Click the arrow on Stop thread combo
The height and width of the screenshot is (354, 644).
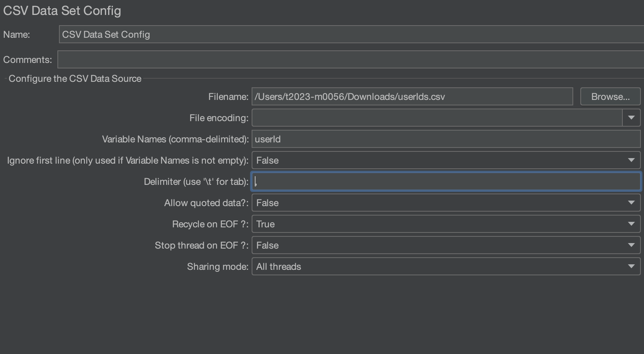point(631,245)
